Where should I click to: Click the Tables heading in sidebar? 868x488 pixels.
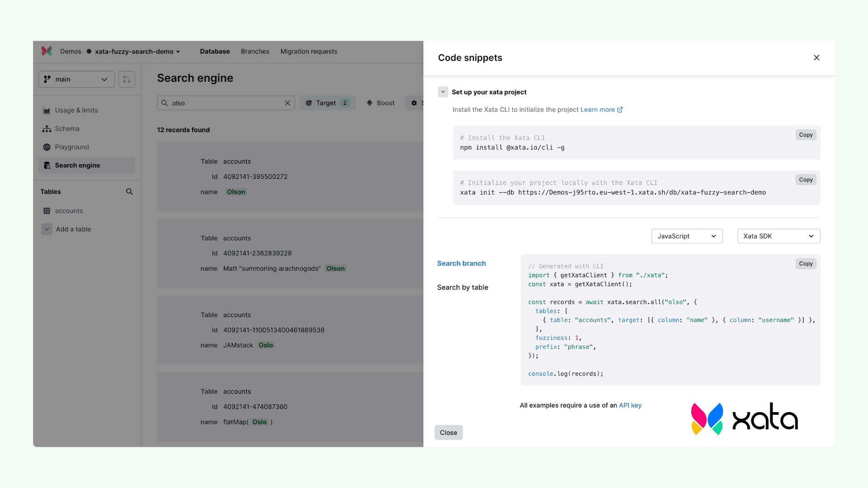[51, 192]
